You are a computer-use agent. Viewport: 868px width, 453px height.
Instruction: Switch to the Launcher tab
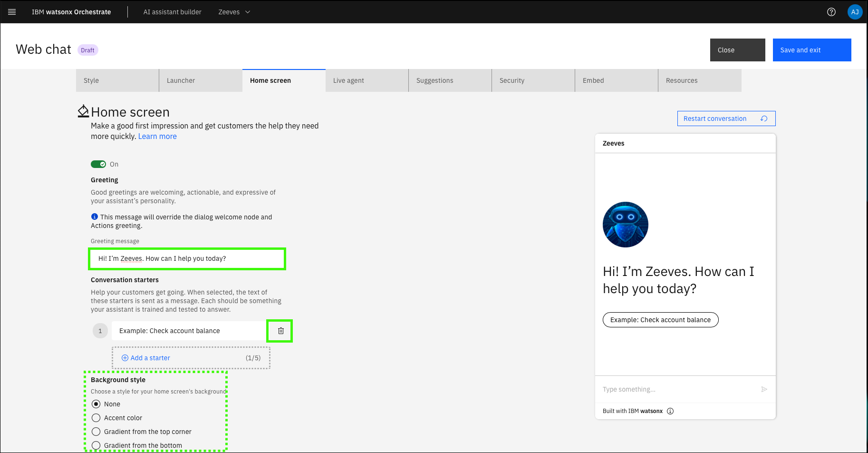[x=200, y=80]
